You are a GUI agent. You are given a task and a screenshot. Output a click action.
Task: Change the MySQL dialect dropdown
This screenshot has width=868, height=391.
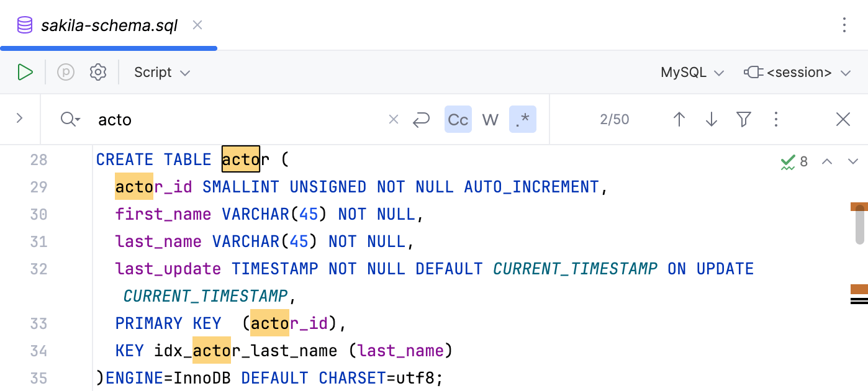(691, 72)
